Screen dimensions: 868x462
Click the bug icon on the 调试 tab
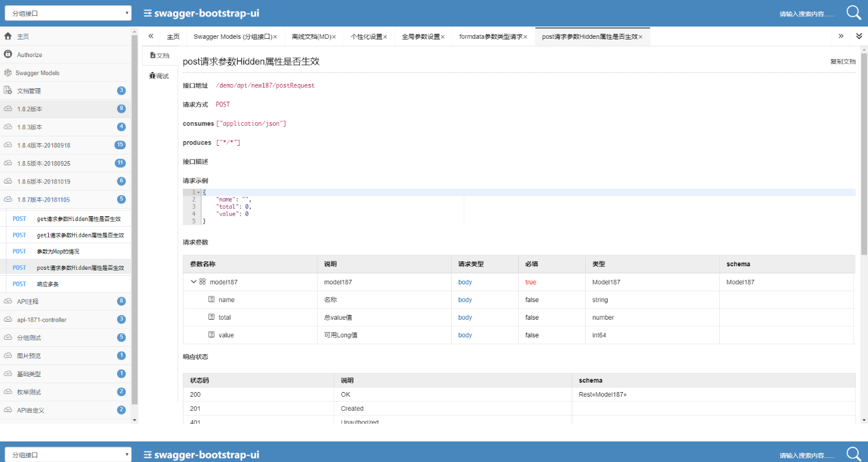pos(152,76)
